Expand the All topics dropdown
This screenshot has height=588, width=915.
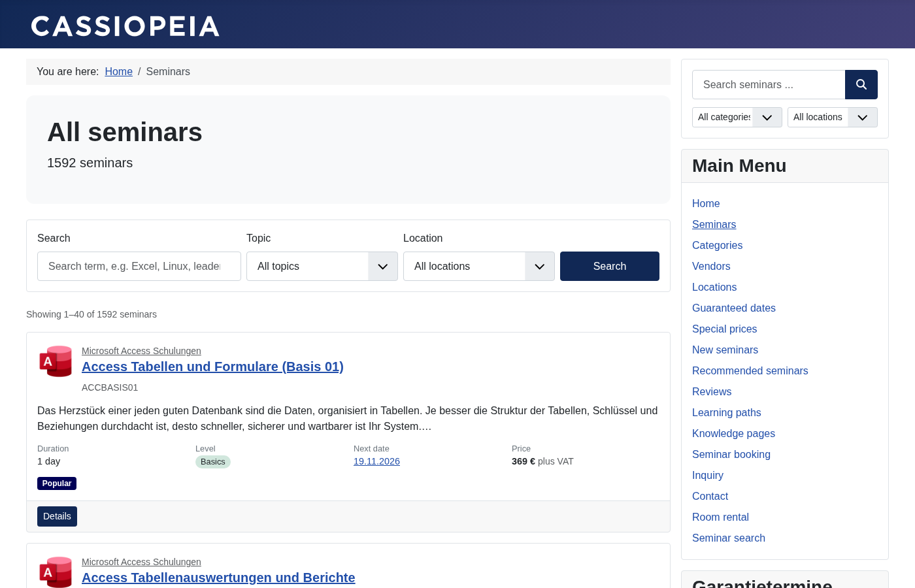[x=322, y=267]
